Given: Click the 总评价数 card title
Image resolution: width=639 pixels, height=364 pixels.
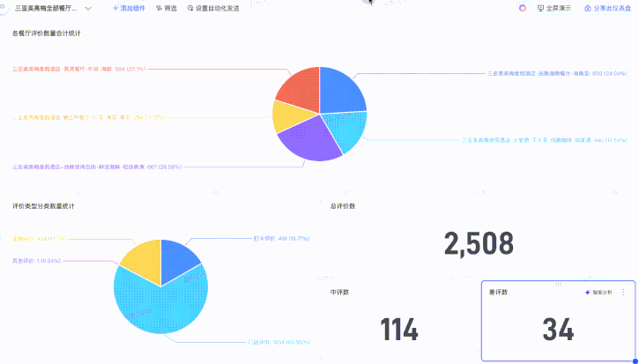Looking at the screenshot, I should pyautogui.click(x=342, y=206).
